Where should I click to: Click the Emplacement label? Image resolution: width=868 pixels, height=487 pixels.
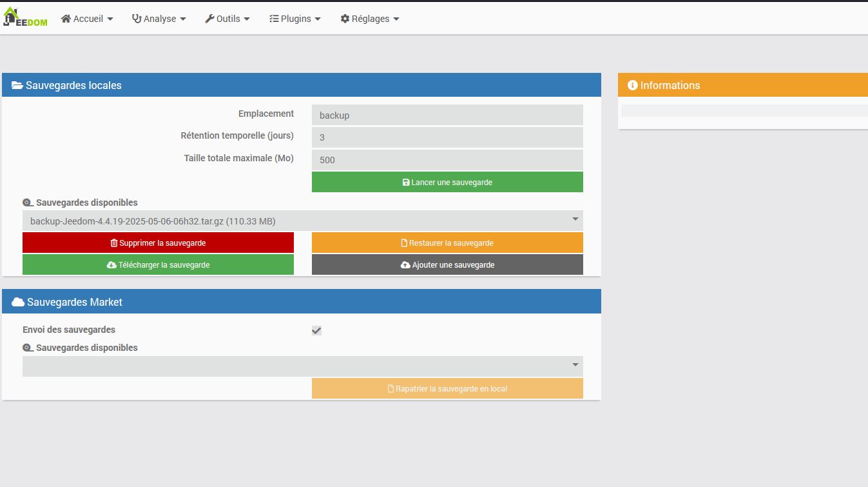(266, 114)
